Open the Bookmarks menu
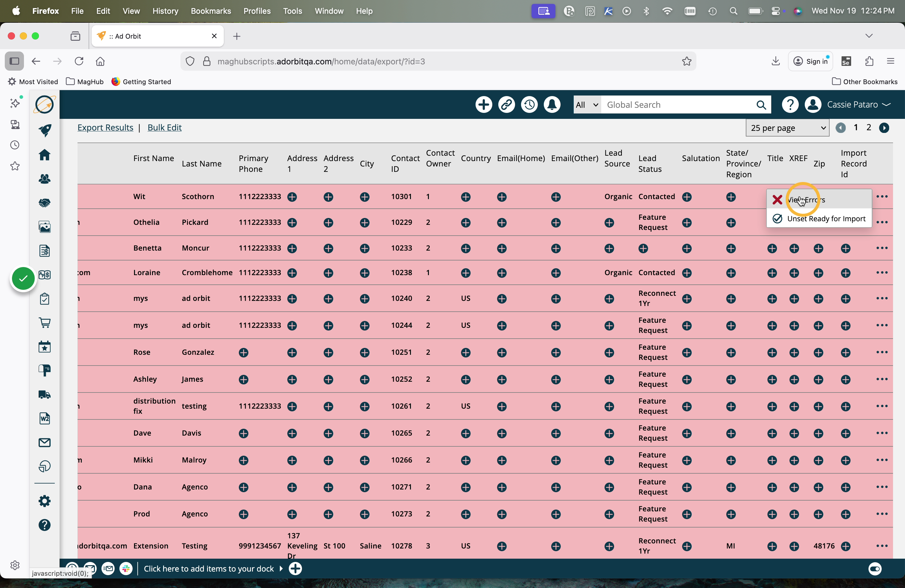 pos(211,11)
